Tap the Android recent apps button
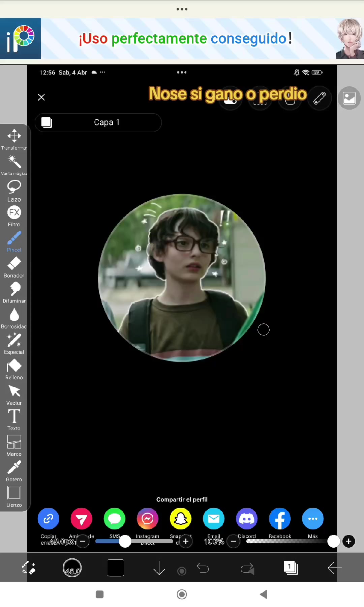 point(99,594)
